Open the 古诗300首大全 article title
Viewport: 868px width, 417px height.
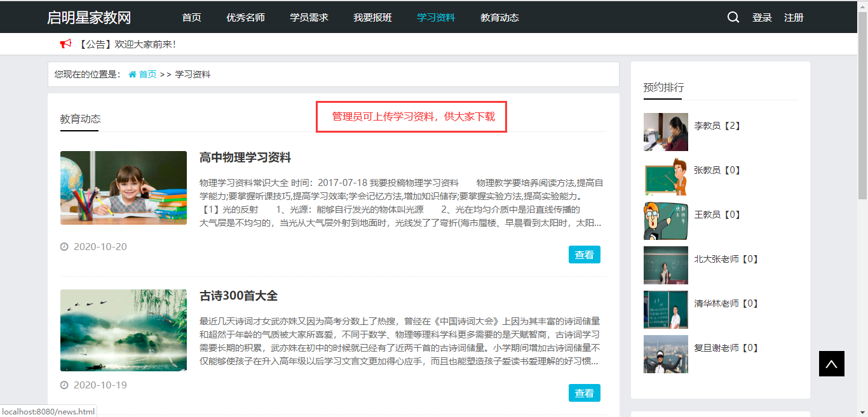238,296
